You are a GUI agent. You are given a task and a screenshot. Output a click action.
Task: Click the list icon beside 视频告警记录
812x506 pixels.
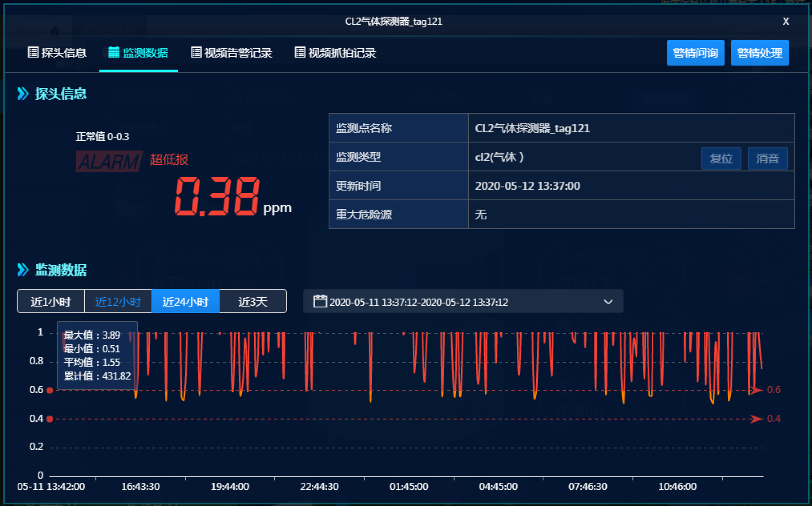click(x=196, y=52)
